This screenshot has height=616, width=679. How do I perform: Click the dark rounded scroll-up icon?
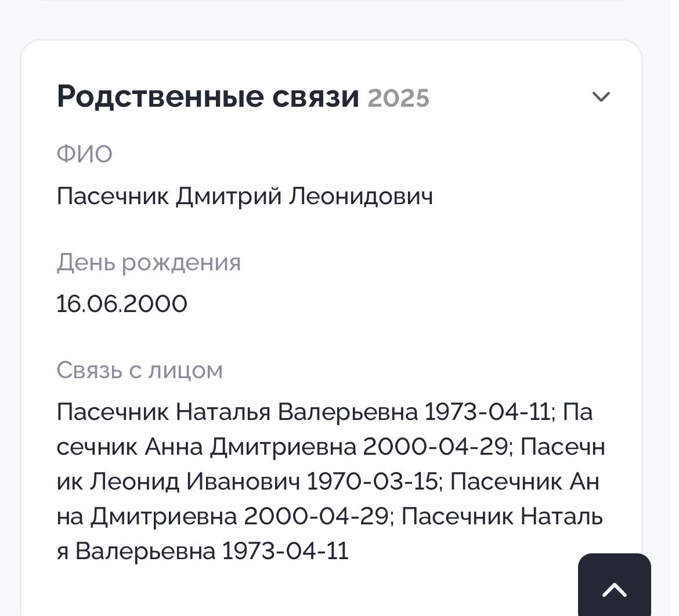point(614,589)
